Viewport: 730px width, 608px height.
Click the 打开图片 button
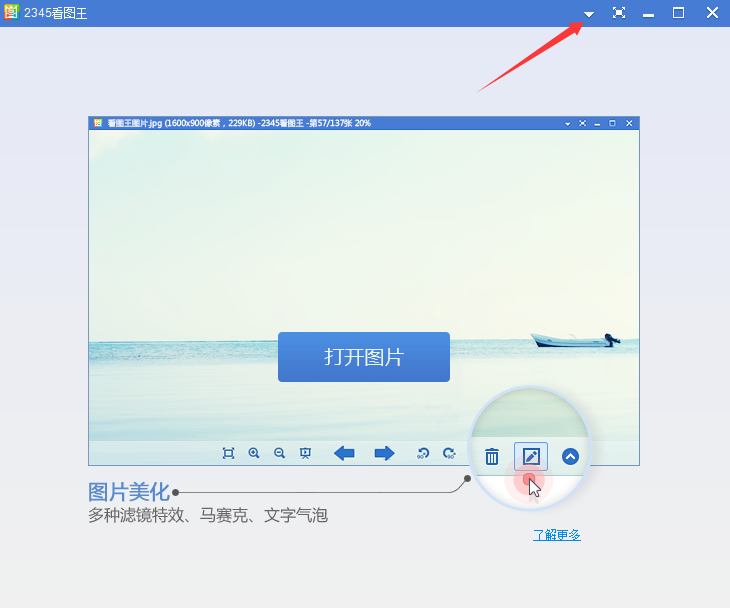[364, 357]
